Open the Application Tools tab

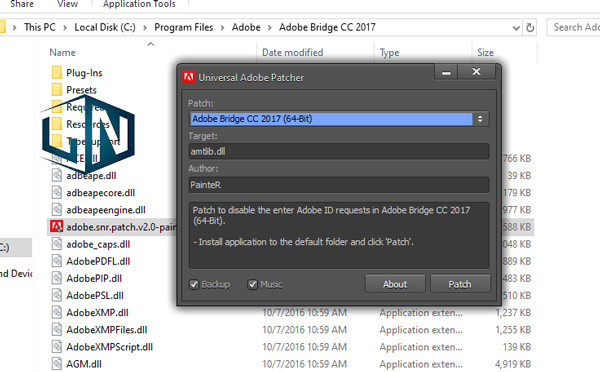point(139,4)
